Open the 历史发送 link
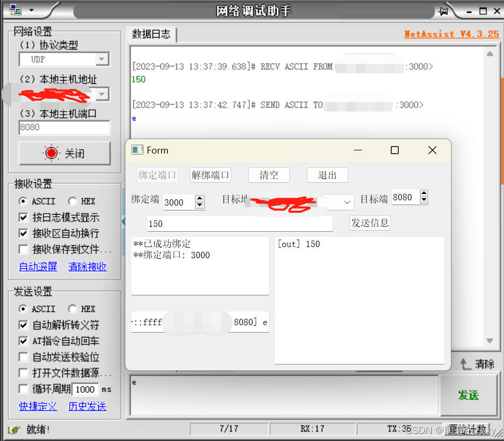 coord(87,406)
